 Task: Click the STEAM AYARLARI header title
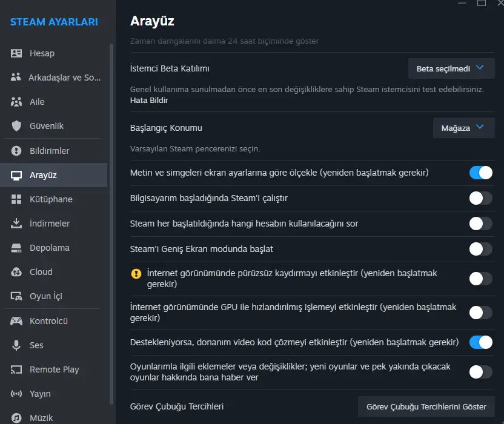pos(54,22)
